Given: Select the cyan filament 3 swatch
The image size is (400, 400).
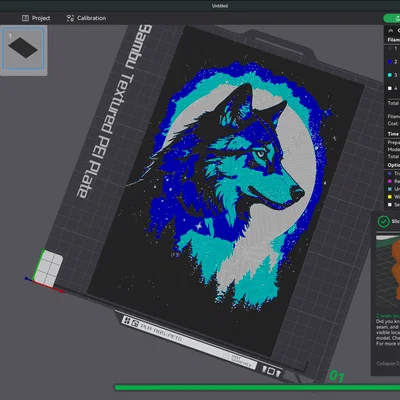Looking at the screenshot, I should tap(390, 75).
